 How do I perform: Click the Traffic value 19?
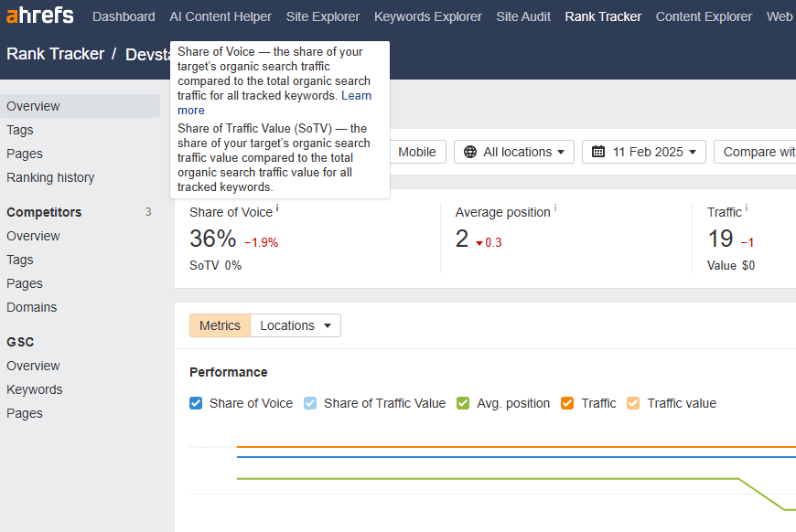[x=720, y=239]
